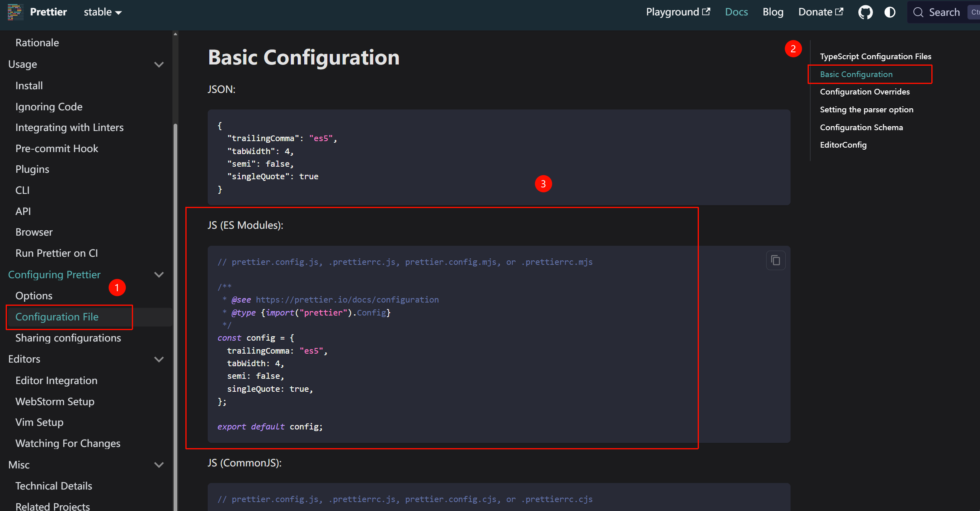This screenshot has width=980, height=511.
Task: Collapse the Usage sidebar section
Action: coord(159,64)
